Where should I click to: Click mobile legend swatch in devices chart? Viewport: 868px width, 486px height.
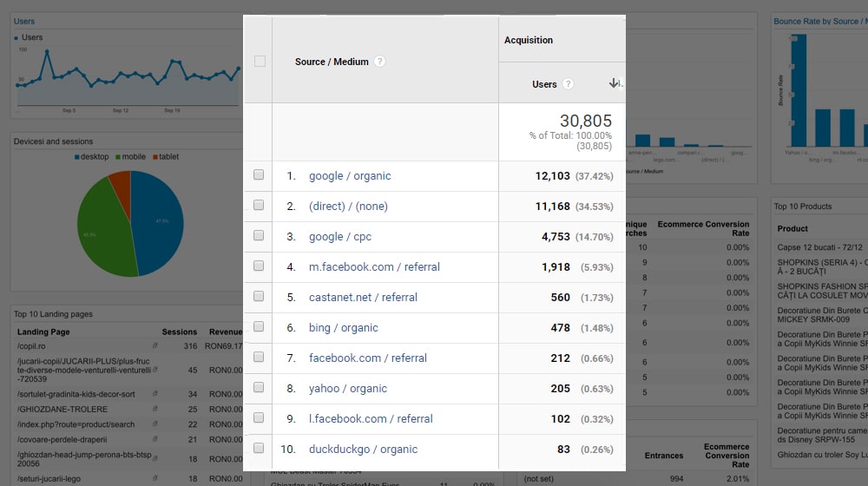(118, 157)
